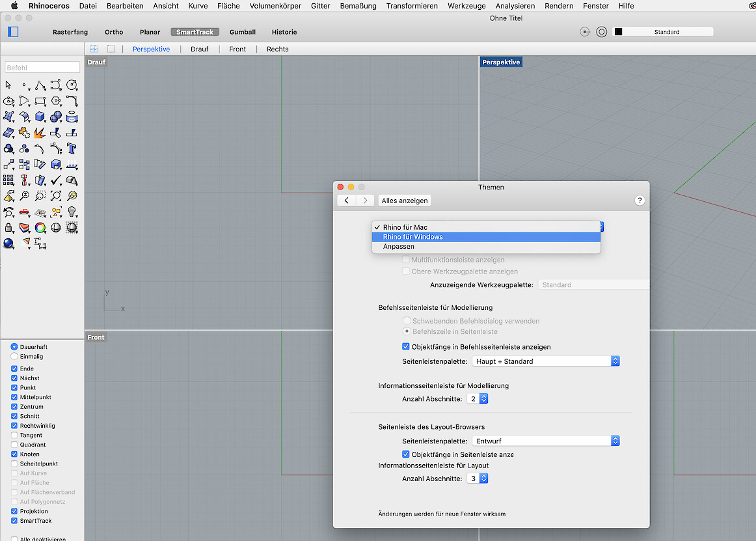Switch to single-viewport layout icon
756x541 pixels.
point(111,49)
